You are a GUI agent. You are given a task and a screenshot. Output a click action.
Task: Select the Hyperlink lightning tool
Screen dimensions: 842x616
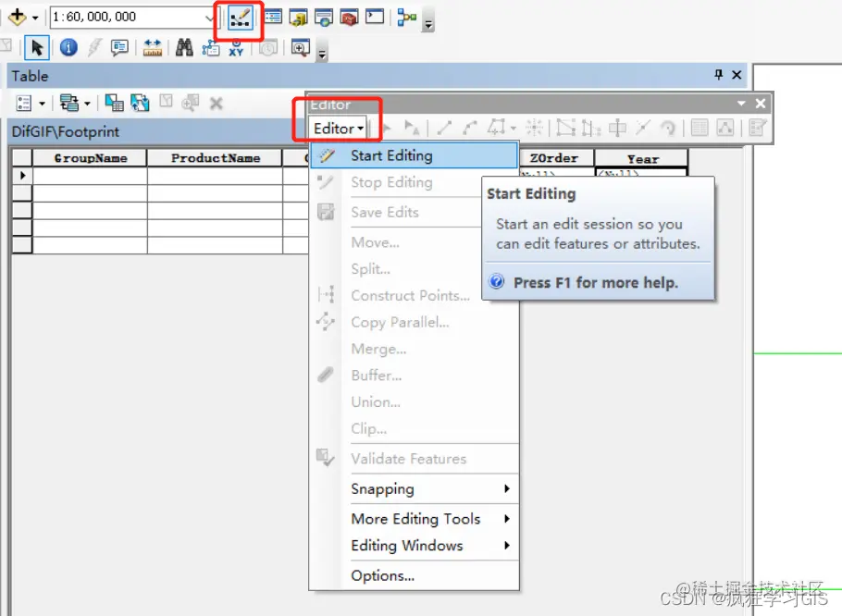94,48
